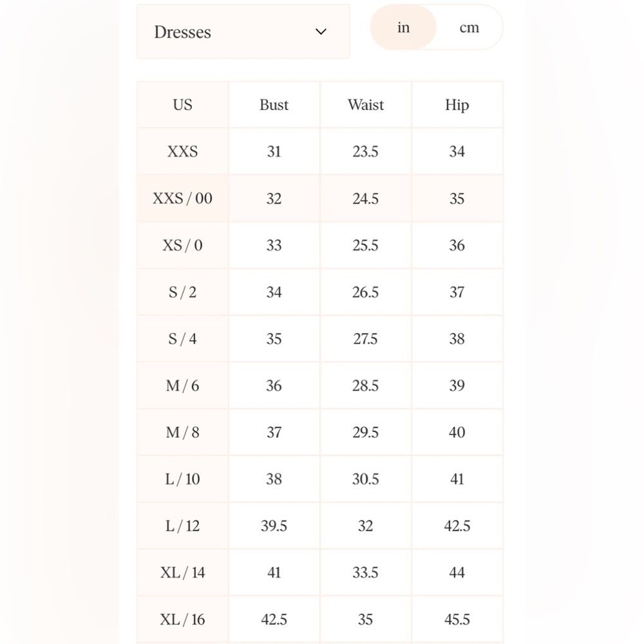This screenshot has height=644, width=644.
Task: Select the S / 2 size row
Action: point(320,292)
